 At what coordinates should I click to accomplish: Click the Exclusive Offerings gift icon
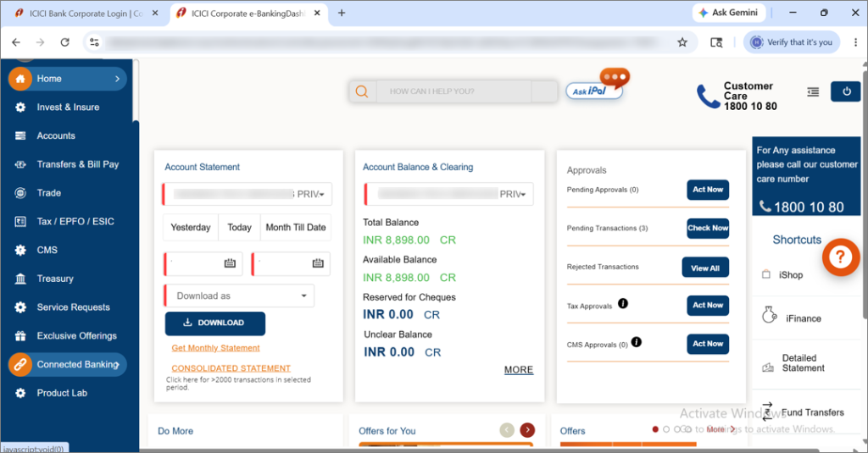[20, 336]
